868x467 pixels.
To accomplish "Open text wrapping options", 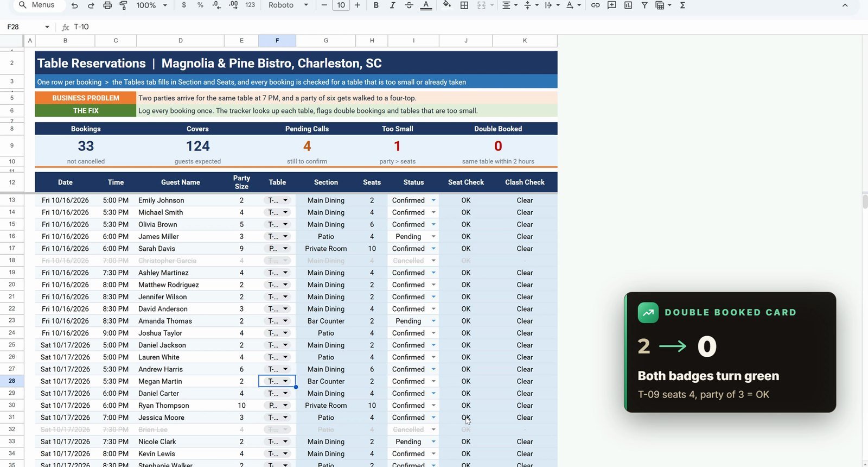I will click(551, 5).
